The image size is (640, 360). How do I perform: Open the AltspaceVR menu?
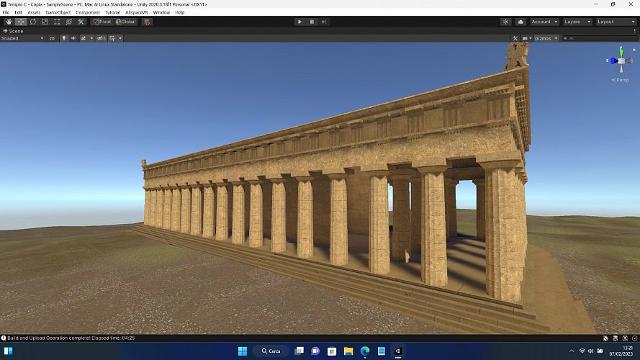[x=137, y=13]
